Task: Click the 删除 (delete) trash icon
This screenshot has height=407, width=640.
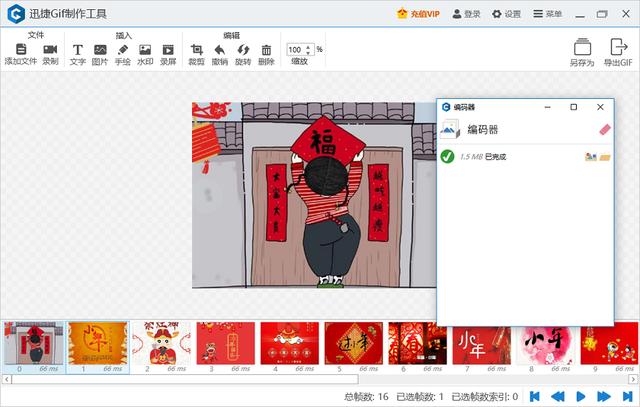Action: (266, 51)
